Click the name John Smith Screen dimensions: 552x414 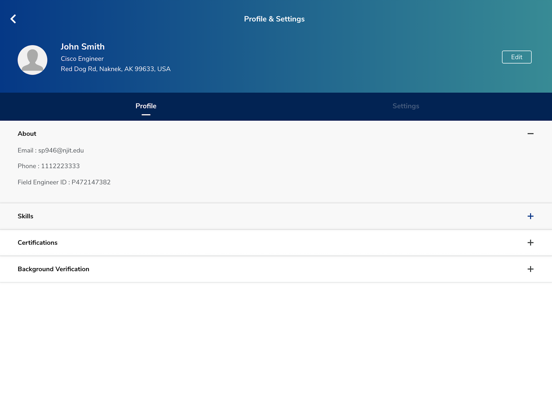pos(82,46)
